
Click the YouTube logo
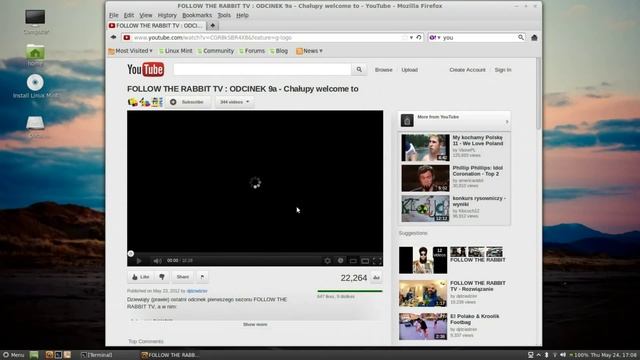pyautogui.click(x=146, y=70)
